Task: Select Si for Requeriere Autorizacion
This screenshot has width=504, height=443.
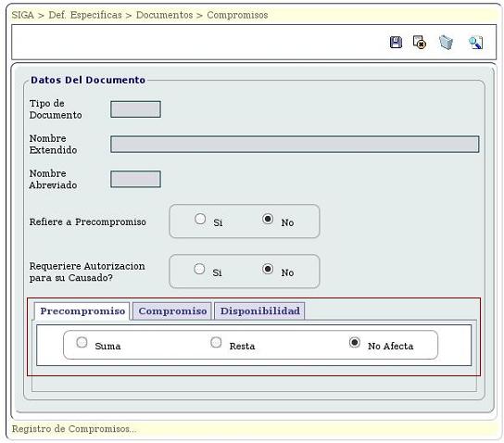Action: click(x=199, y=269)
